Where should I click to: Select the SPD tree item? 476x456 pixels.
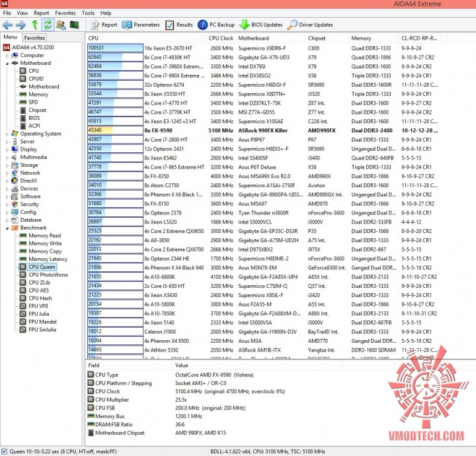tap(29, 102)
